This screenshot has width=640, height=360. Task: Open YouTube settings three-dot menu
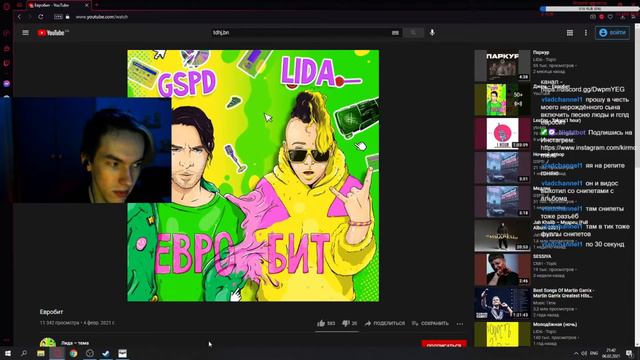coord(586,33)
